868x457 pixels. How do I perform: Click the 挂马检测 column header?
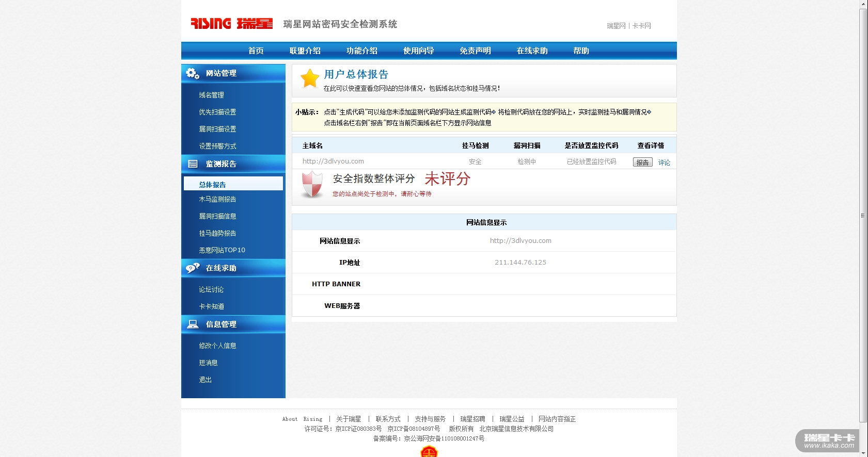(476, 146)
